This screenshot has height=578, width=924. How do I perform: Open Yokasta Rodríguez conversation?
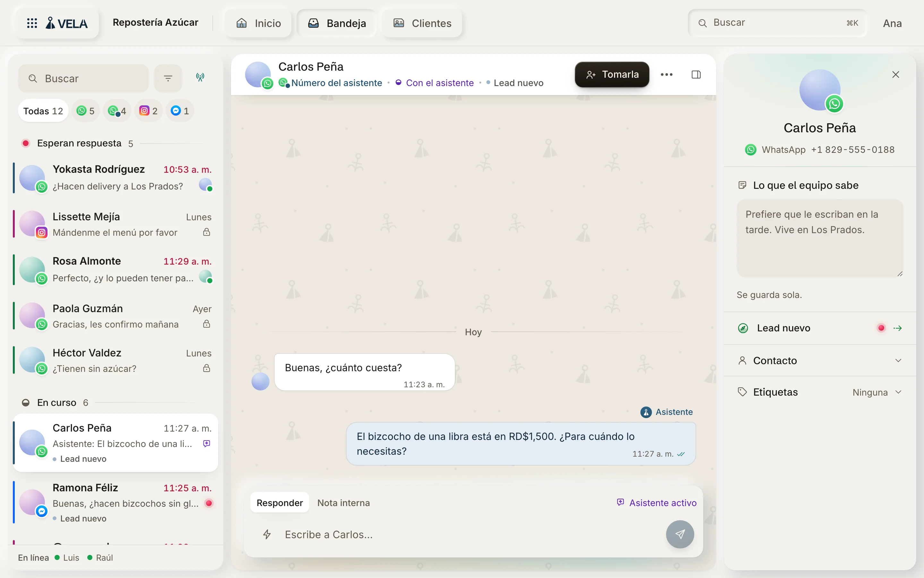point(115,178)
